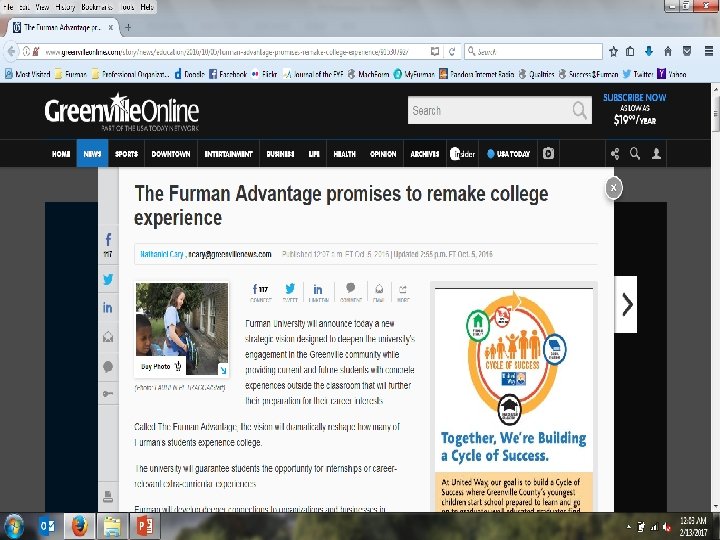This screenshot has width=720, height=540.
Task: Open user profile icon in nav bar
Action: click(657, 154)
